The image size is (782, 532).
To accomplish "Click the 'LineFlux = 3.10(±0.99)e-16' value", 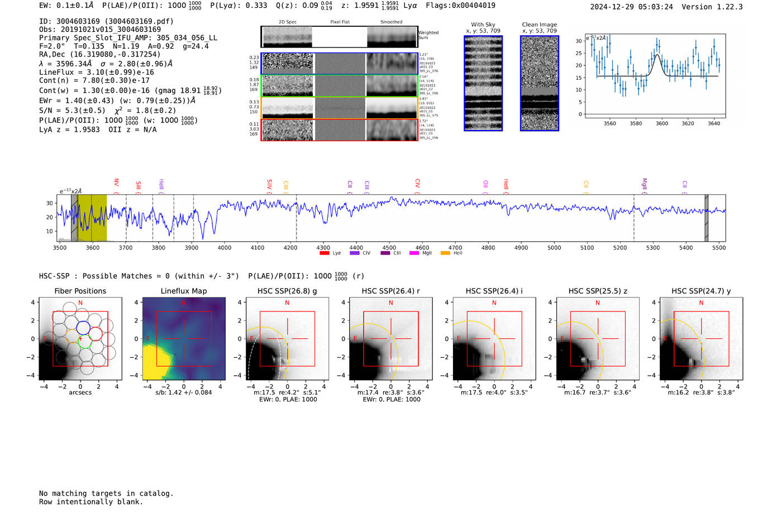I will (x=97, y=72).
